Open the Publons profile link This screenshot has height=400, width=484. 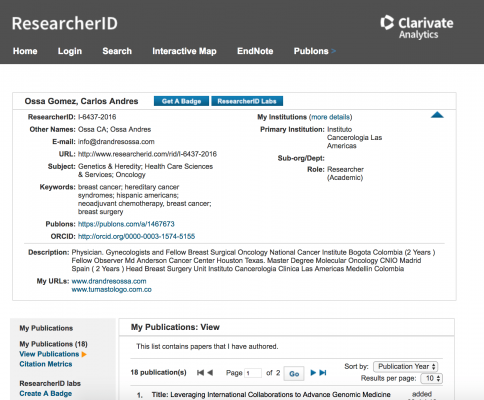click(x=126, y=224)
